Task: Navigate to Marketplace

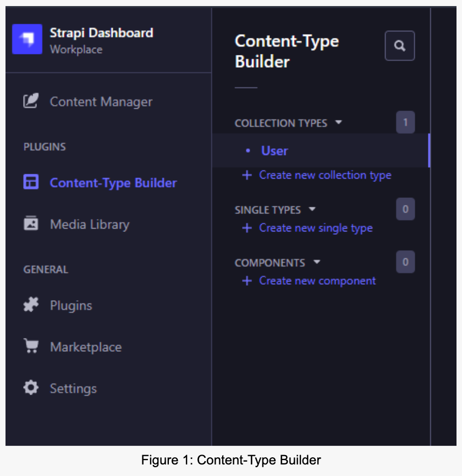Action: point(86,347)
